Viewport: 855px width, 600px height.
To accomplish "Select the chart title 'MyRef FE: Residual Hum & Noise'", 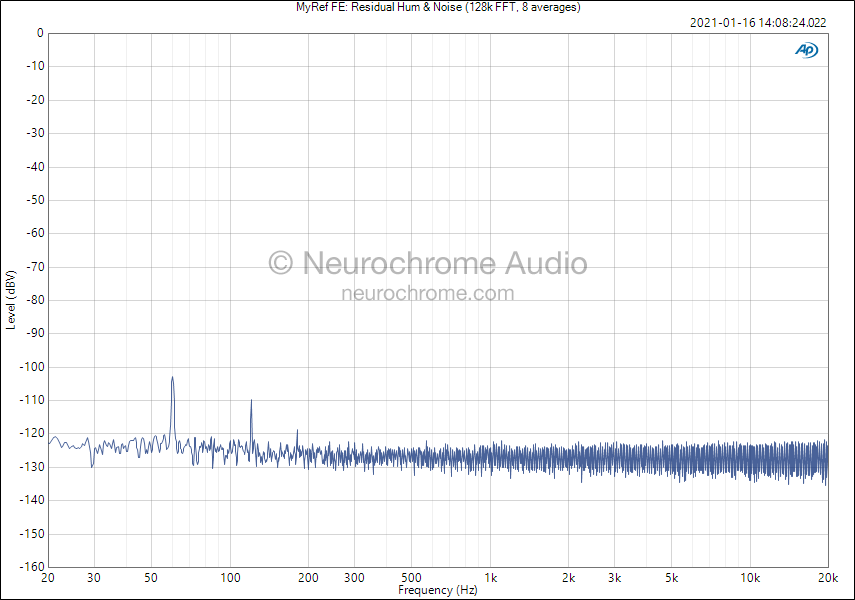I will click(x=379, y=7).
